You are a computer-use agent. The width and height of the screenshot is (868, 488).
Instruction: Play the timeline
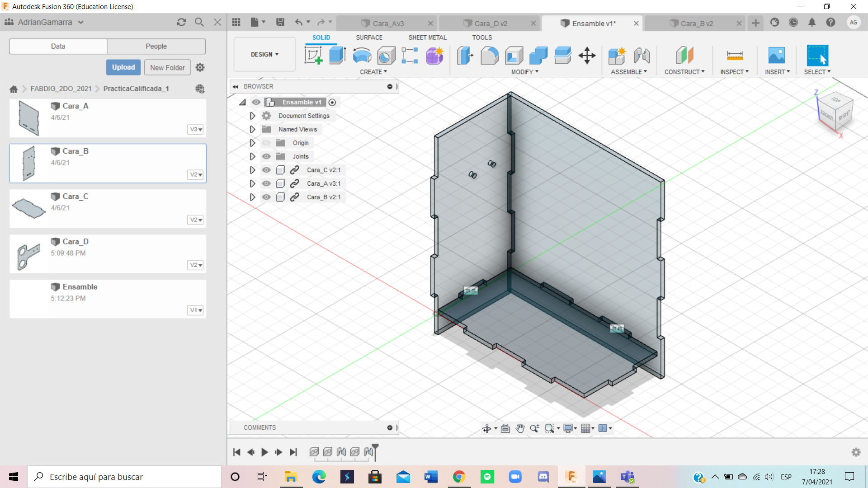[264, 452]
